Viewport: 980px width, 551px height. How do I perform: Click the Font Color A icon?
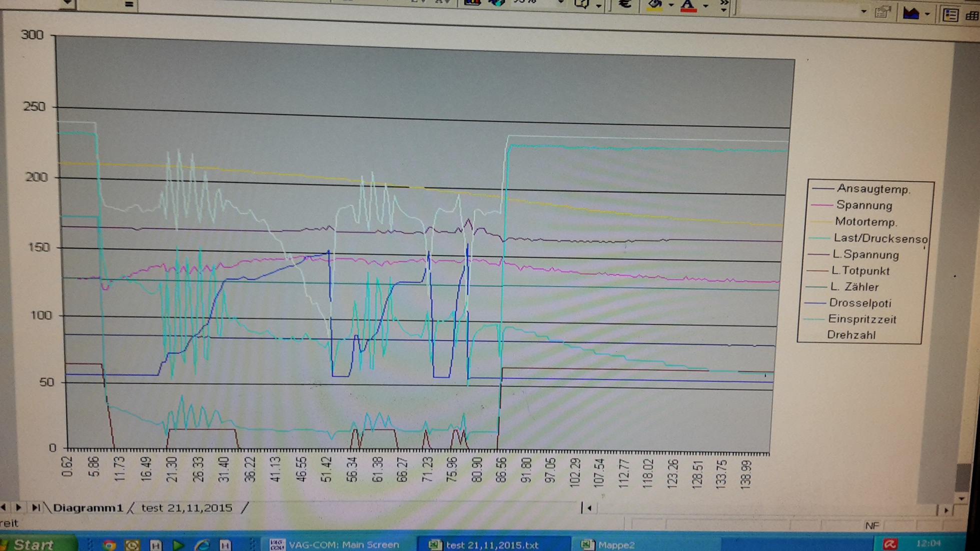coord(688,5)
